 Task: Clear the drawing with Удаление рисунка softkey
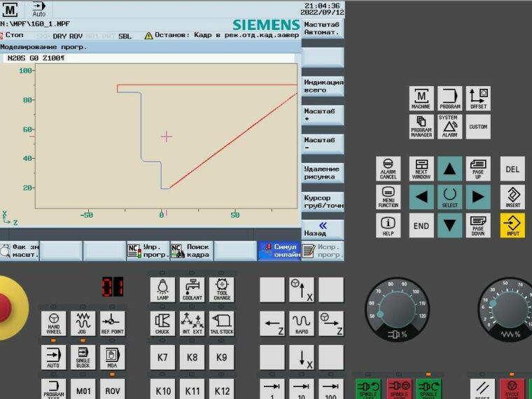click(x=323, y=173)
